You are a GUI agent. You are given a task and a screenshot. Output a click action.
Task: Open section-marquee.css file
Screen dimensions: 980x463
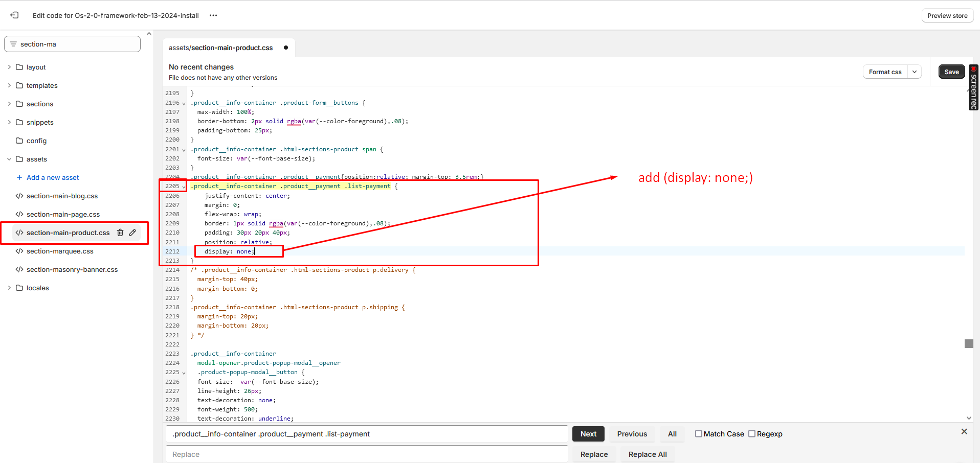point(60,251)
